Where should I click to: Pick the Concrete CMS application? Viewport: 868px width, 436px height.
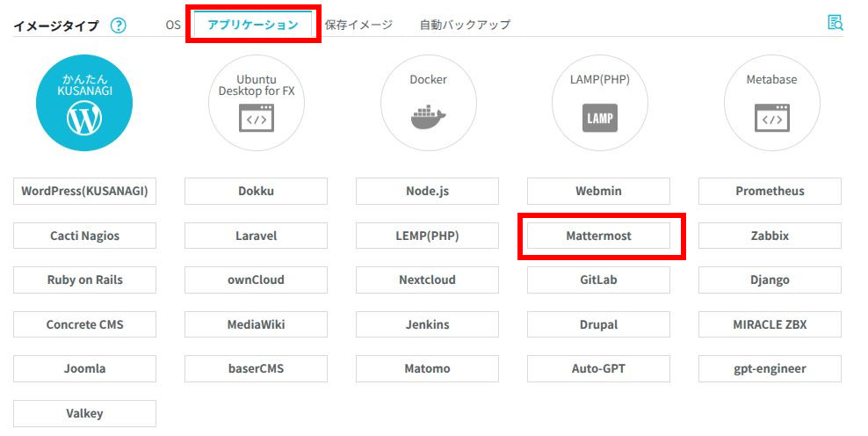click(x=84, y=324)
